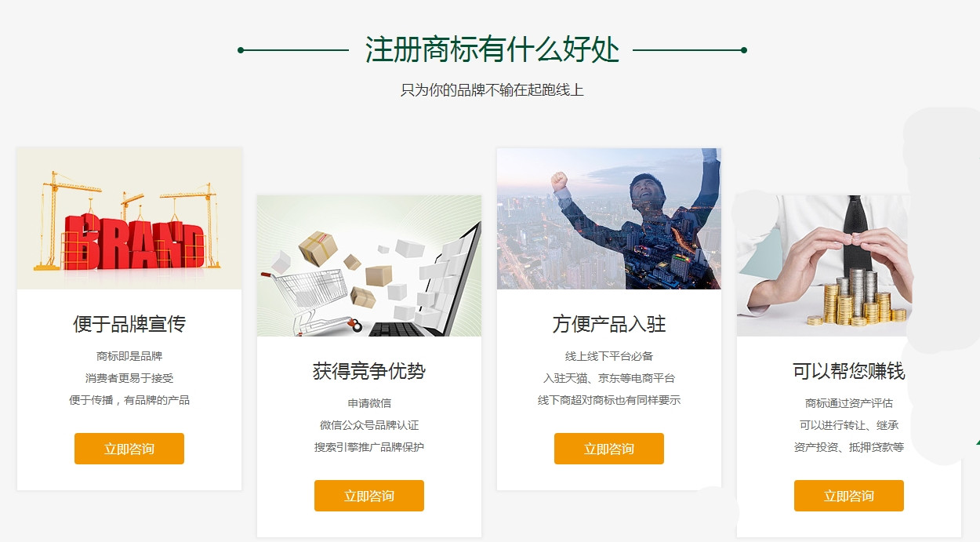Click the subtitle 只为你的品牌不输在起跑线上
Screen dimensions: 980x542
[492, 90]
